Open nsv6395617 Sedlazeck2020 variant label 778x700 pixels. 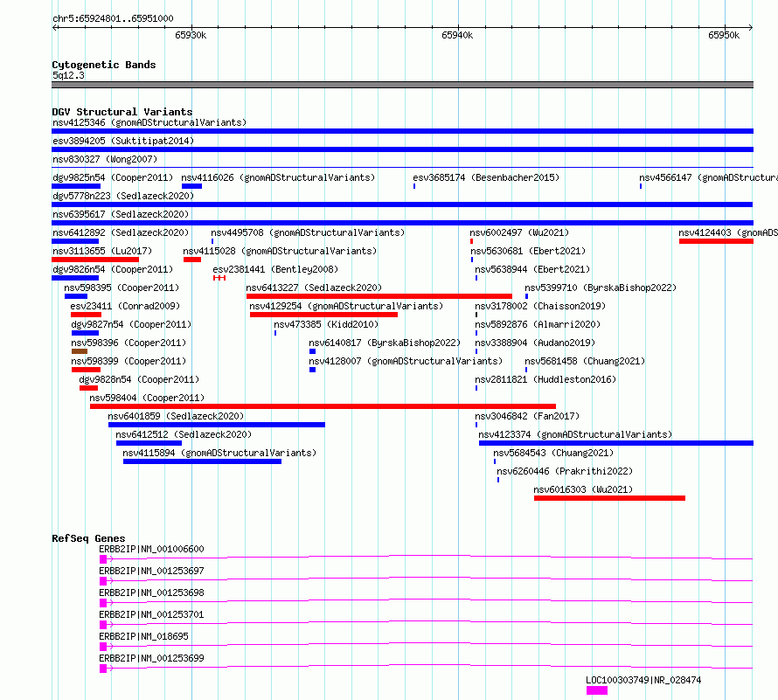(121, 214)
